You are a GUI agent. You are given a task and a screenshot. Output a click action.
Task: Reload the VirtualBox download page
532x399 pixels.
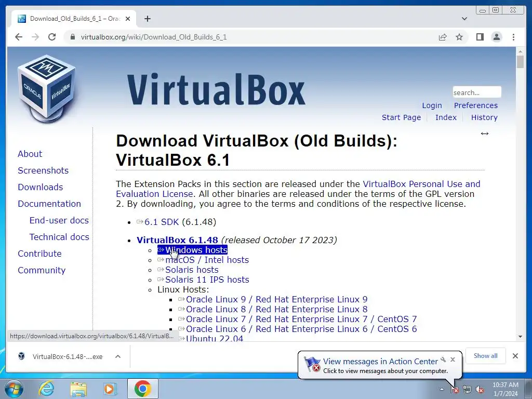coord(52,37)
